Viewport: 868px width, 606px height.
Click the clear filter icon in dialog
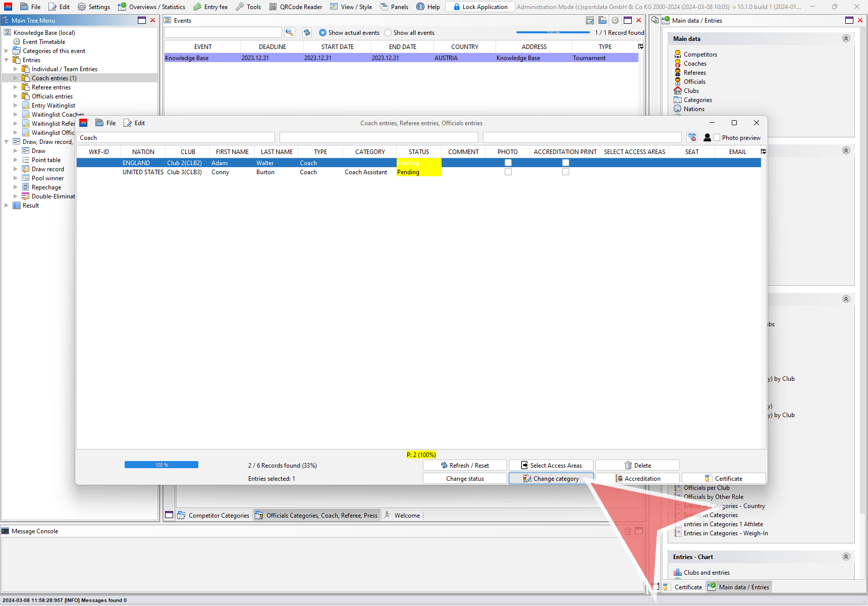[692, 137]
